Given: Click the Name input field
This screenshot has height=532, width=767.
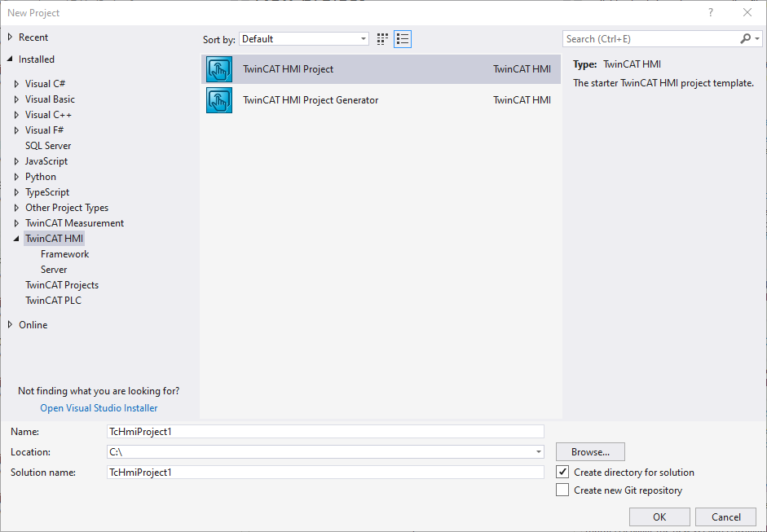Looking at the screenshot, I should [x=325, y=431].
